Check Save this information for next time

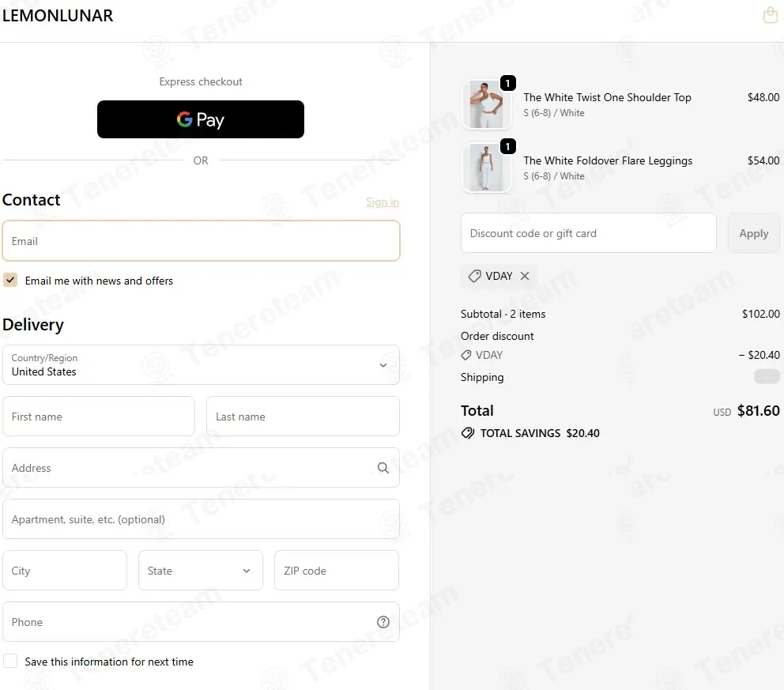(10, 661)
